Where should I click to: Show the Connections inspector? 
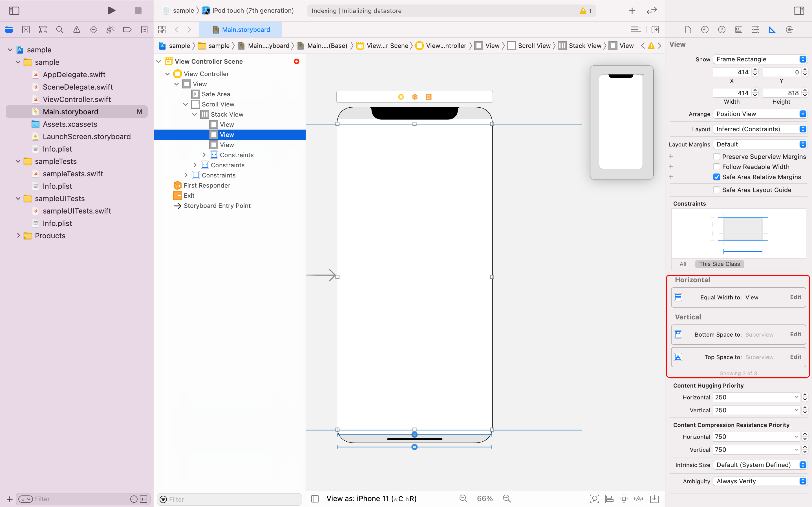(x=789, y=30)
